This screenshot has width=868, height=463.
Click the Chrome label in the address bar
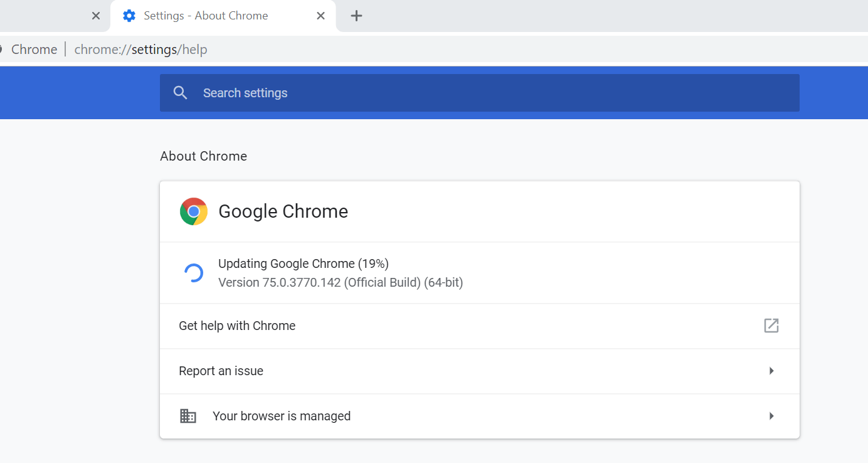(34, 50)
